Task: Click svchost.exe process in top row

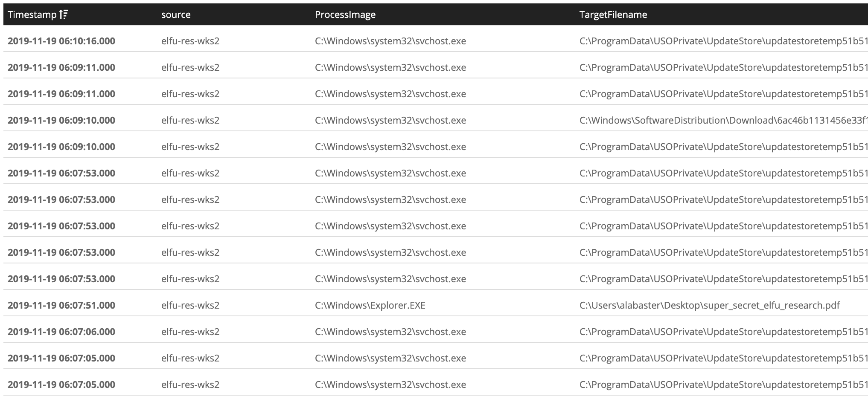Action: point(390,41)
